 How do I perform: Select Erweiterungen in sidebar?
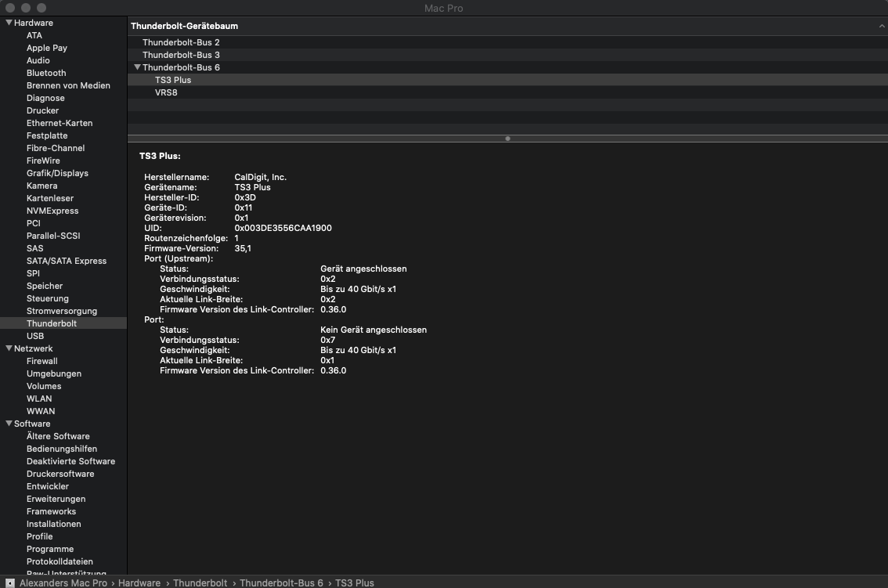click(56, 499)
